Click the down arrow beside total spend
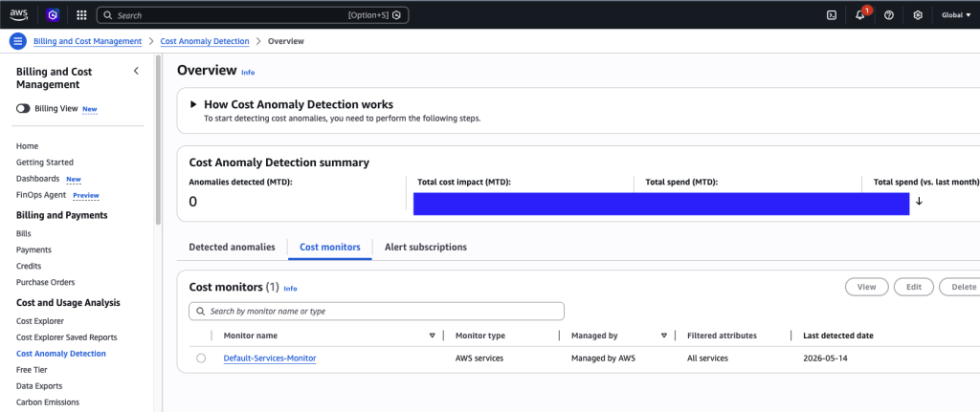This screenshot has height=412, width=980. (919, 201)
